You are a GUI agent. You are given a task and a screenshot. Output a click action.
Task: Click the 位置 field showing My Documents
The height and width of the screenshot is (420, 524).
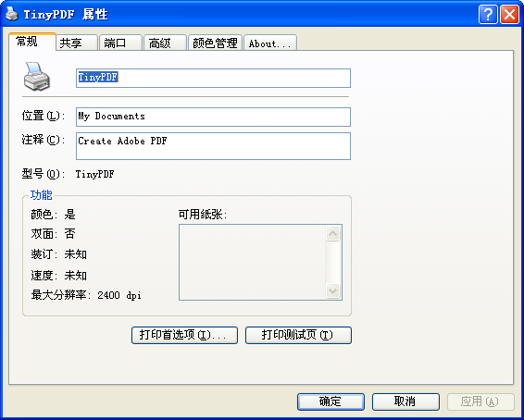pyautogui.click(x=213, y=117)
